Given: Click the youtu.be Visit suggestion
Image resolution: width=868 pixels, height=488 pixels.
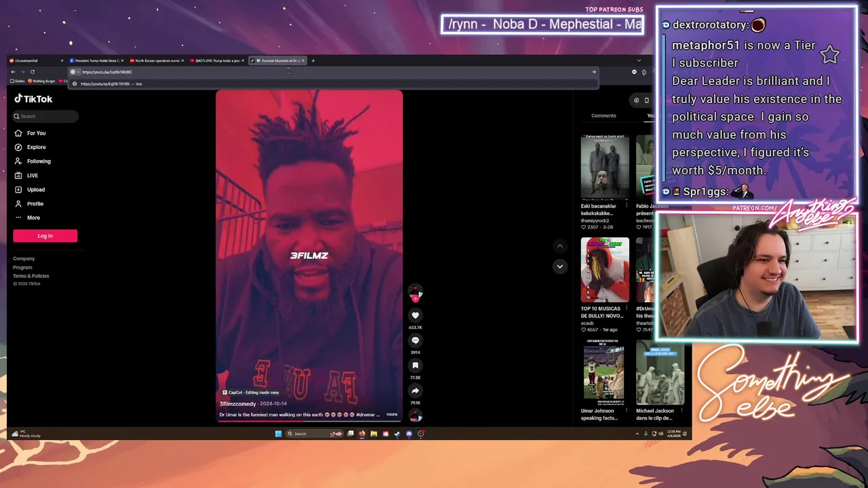Looking at the screenshot, I should pos(332,84).
